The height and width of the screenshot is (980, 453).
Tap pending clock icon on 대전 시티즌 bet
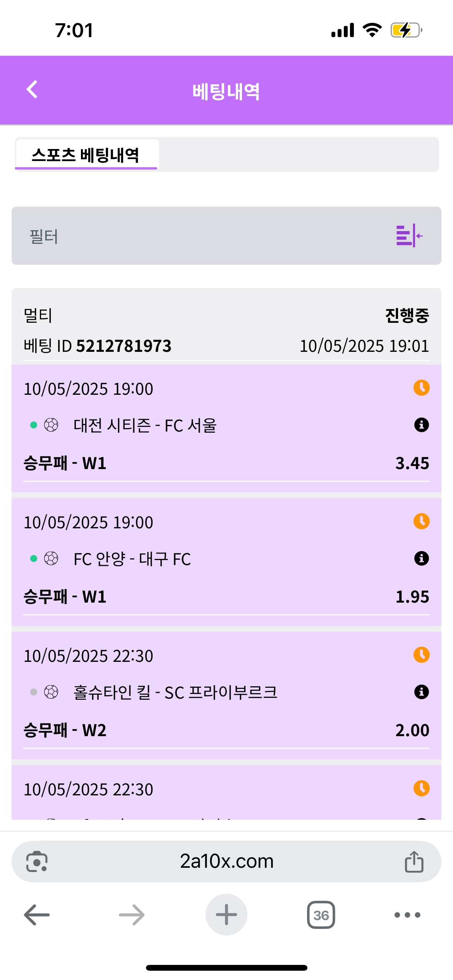point(421,388)
